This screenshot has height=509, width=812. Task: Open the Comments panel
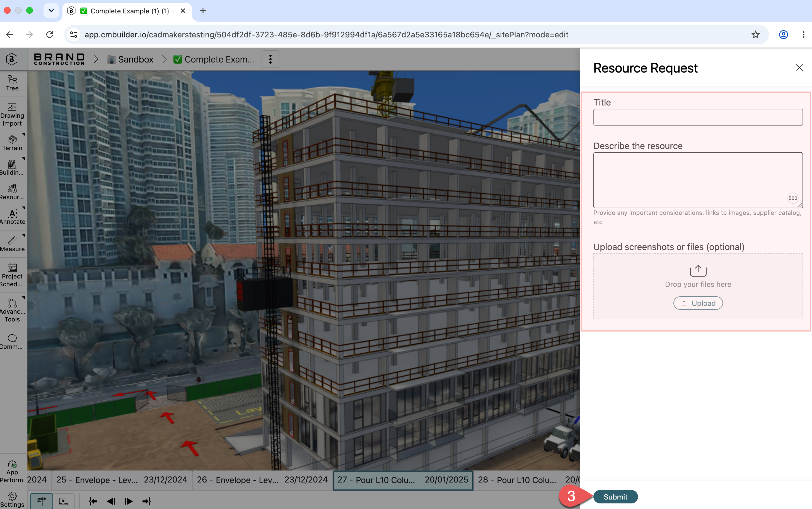point(12,341)
